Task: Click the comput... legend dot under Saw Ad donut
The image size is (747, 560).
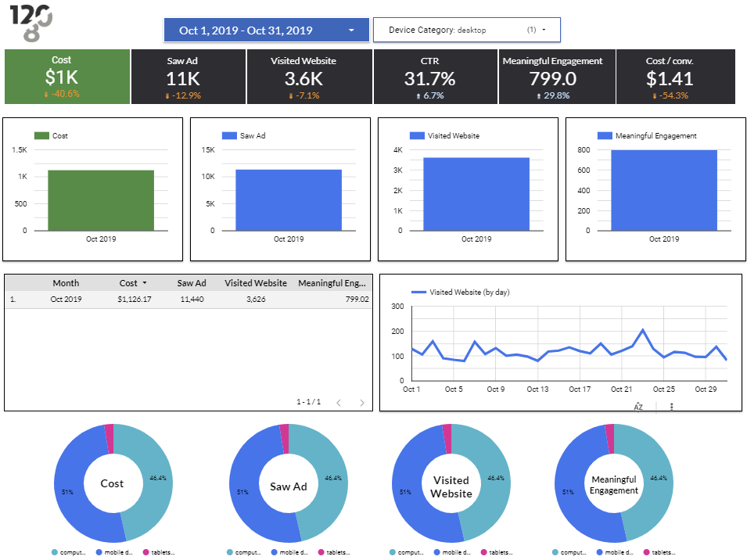Action: pyautogui.click(x=230, y=552)
